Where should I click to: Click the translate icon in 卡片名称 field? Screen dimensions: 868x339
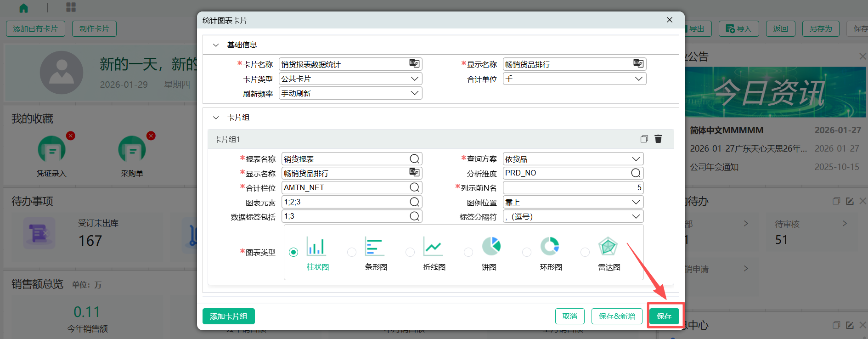414,64
